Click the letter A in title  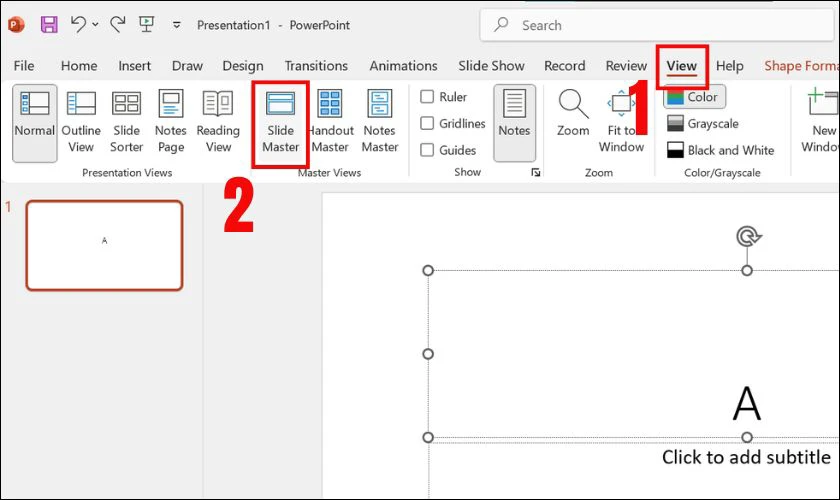point(747,403)
